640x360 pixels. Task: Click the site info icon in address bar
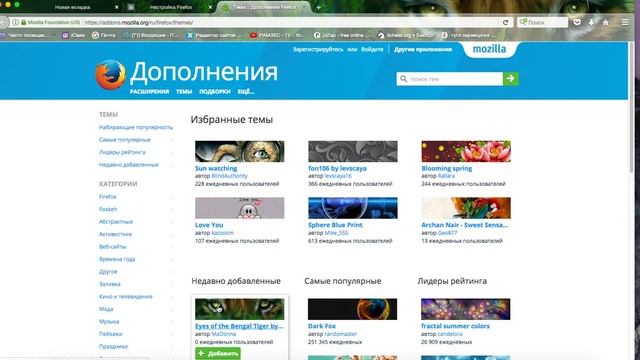point(15,22)
